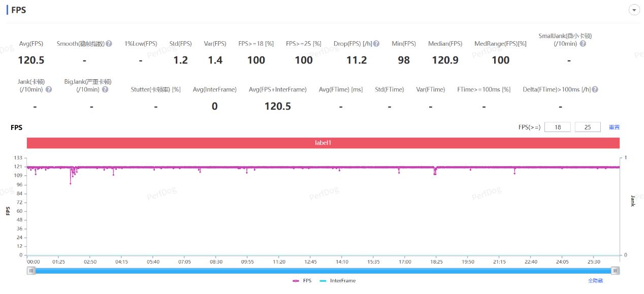Click the 重置 reset link
Screen dimensions: 644x294
pos(614,127)
